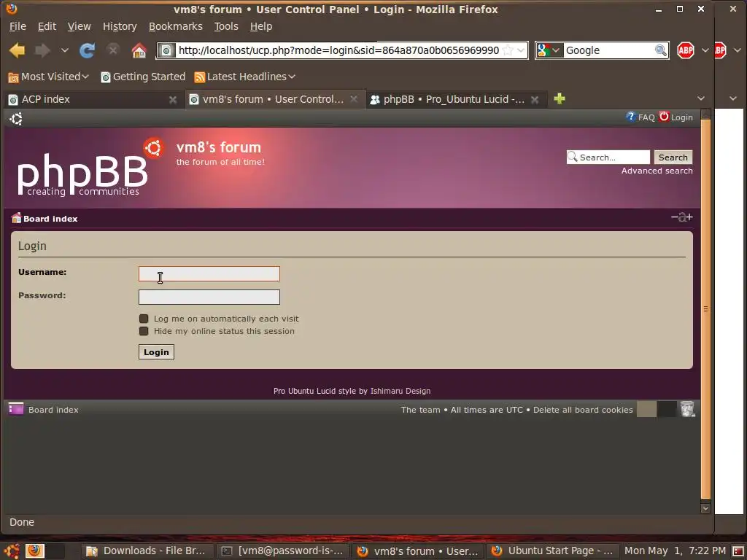Click the red system tray icon beside the clock
Image resolution: width=747 pixels, height=560 pixels.
(x=738, y=551)
